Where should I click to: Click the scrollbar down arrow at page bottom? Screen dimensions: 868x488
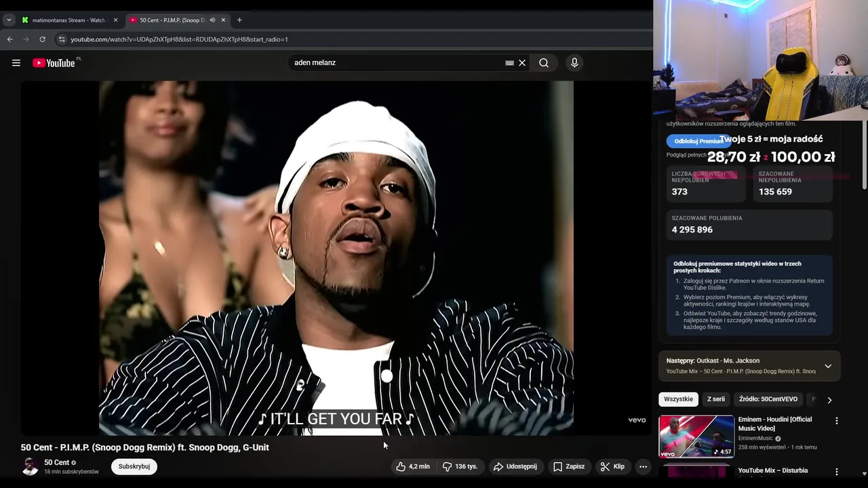tap(864, 474)
